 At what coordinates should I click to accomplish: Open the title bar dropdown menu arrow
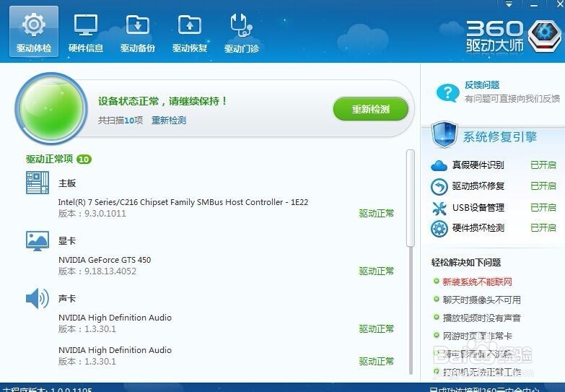pos(509,4)
